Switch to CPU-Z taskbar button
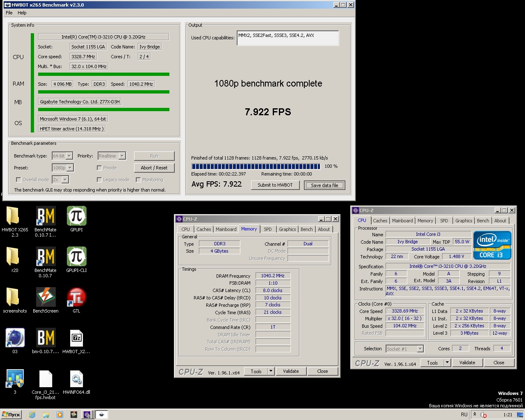The height and width of the screenshot is (420, 525). pyautogui.click(x=87, y=415)
